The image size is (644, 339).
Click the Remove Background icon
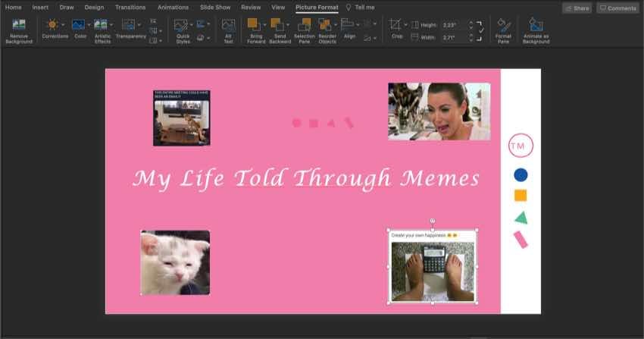18,26
